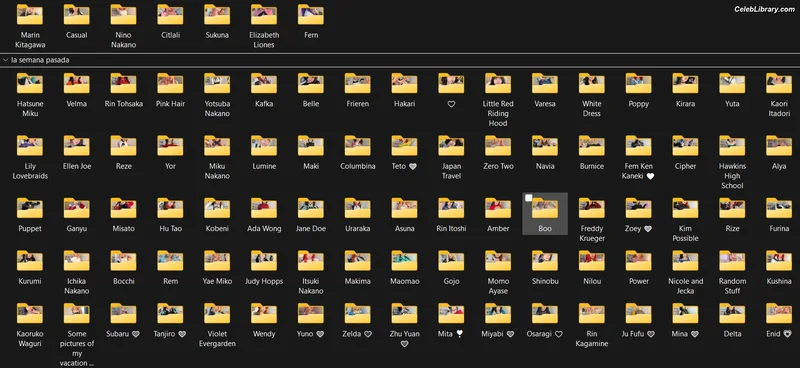Viewport: 800px width, 368px height.
Task: Select the Fern folder icon
Action: pos(311,15)
